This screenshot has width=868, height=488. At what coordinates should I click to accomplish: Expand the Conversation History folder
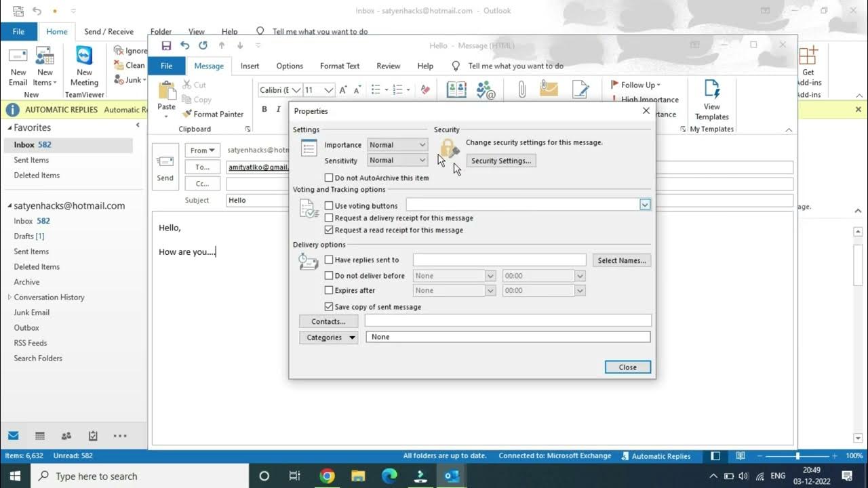coord(9,297)
